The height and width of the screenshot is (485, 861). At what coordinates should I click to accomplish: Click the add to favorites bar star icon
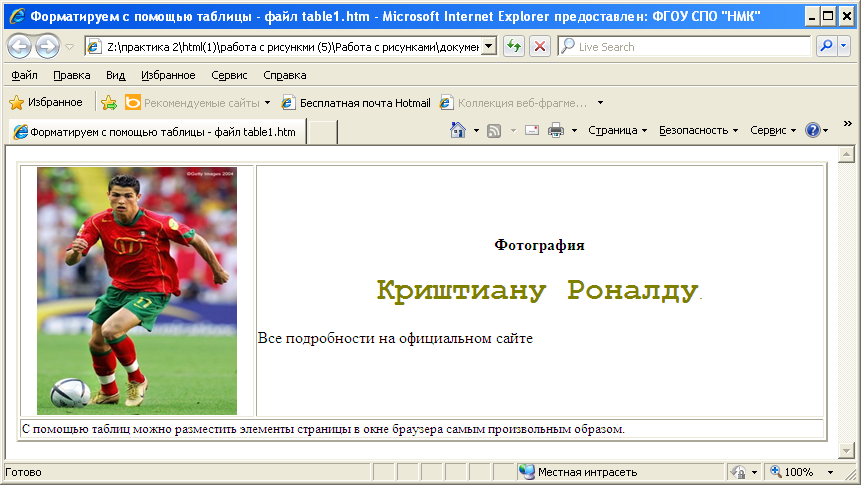click(x=109, y=102)
